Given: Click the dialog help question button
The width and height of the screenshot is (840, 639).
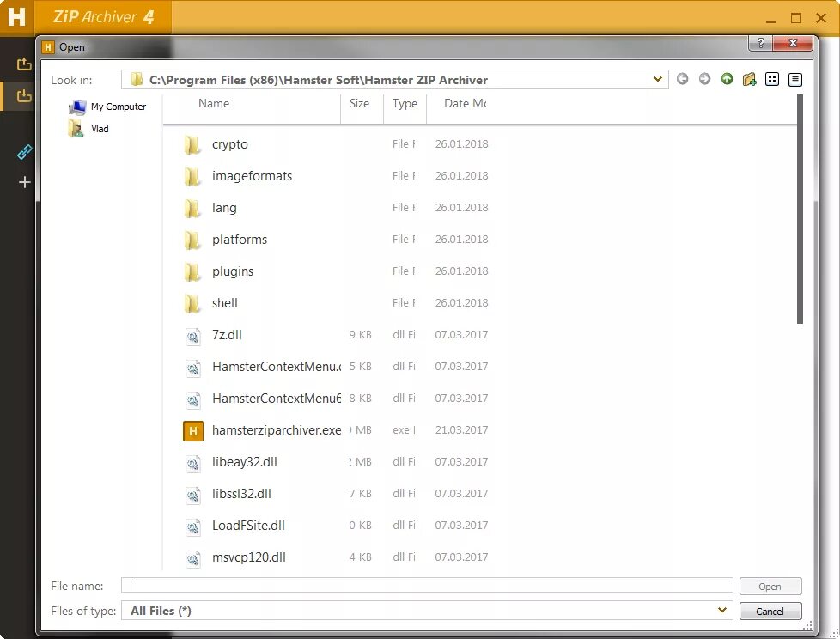Looking at the screenshot, I should (x=760, y=43).
